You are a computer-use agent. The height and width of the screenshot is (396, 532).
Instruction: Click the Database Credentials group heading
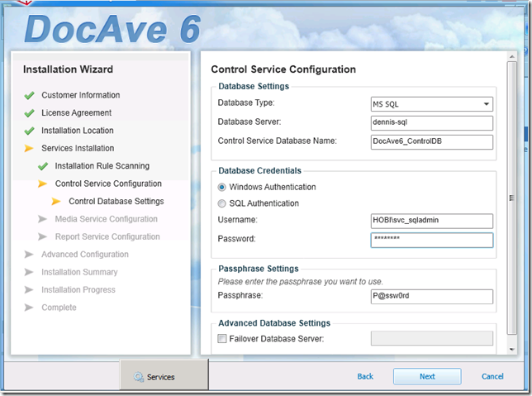click(259, 170)
